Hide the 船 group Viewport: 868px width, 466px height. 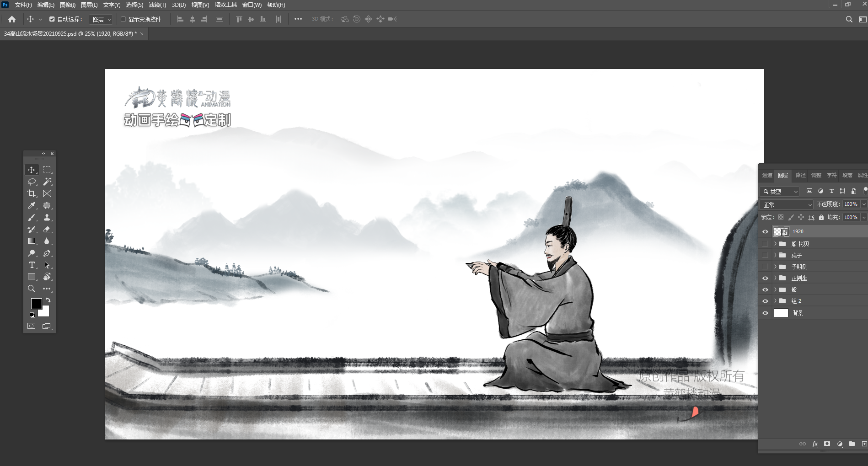pos(765,289)
